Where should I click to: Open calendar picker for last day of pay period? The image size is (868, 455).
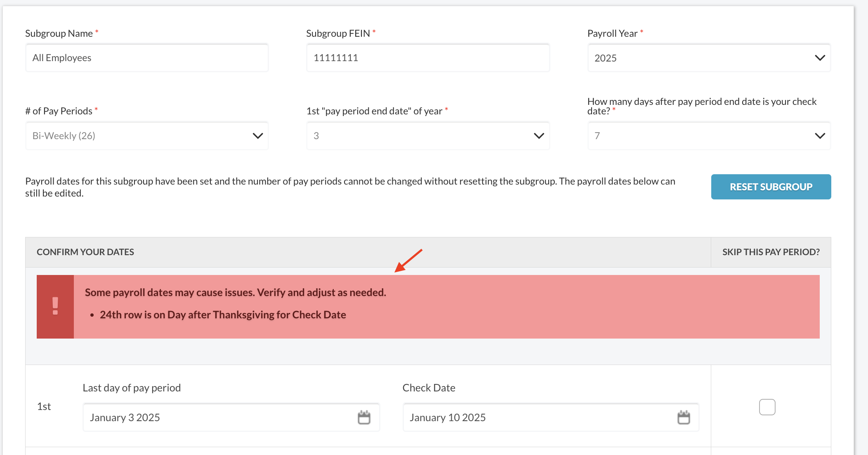click(364, 417)
